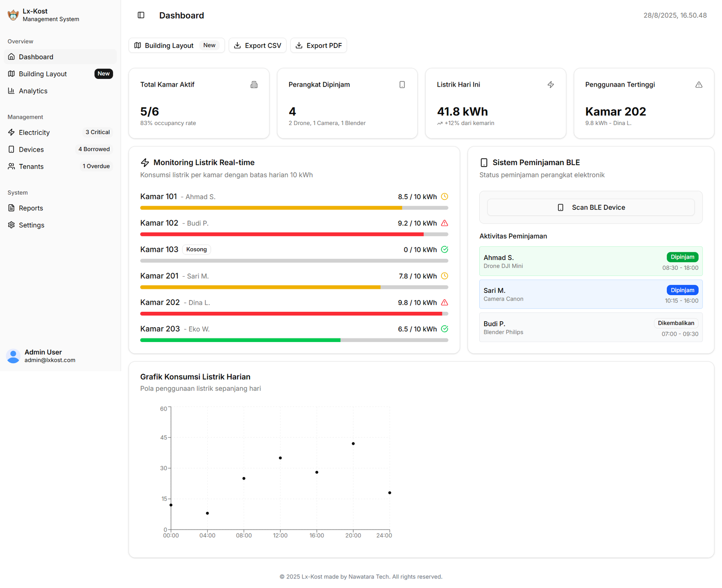Open Electricity management page
This screenshot has width=722, height=588.
[x=34, y=133]
